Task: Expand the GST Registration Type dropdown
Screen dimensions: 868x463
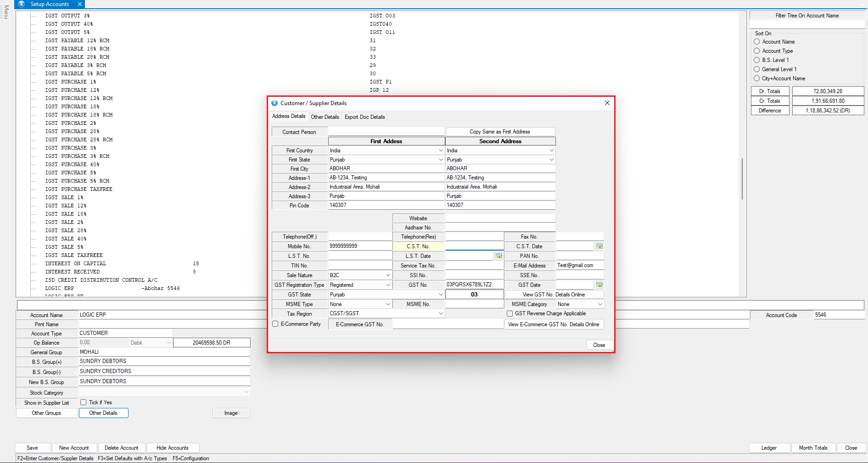Action: pyautogui.click(x=388, y=285)
